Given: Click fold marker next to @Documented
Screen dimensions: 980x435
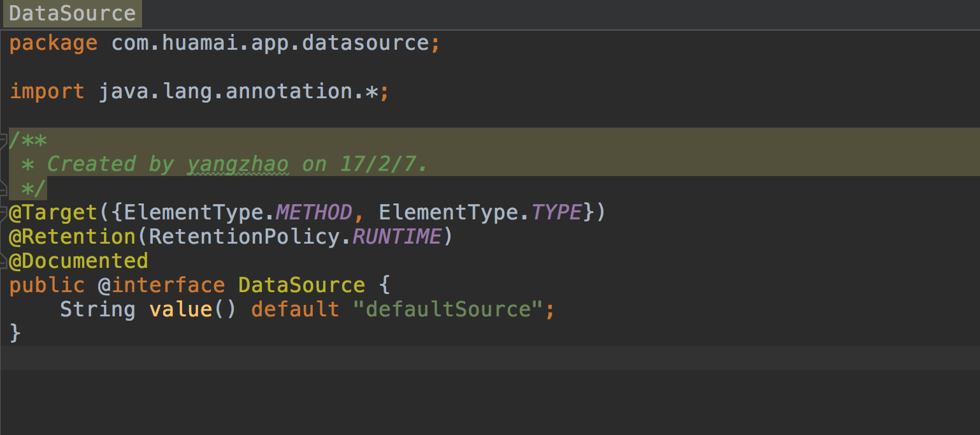Looking at the screenshot, I should coord(4,261).
